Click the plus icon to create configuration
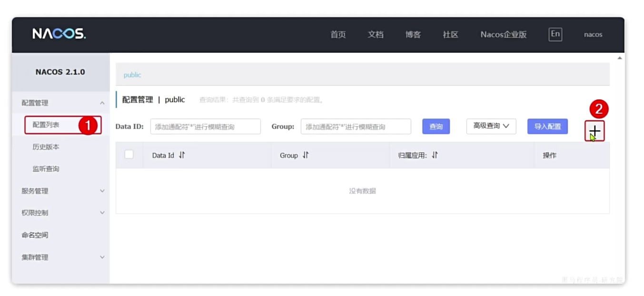Screen dimensions: 644x296 click(x=594, y=131)
